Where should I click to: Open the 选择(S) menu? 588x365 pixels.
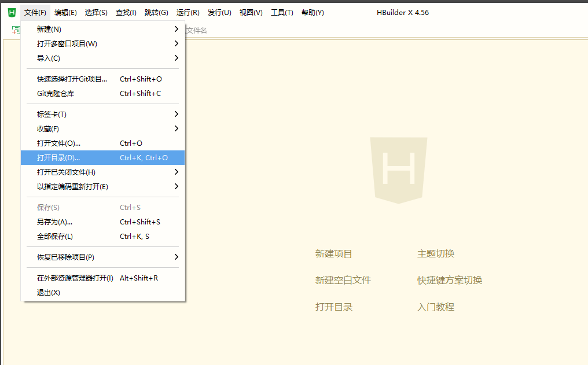coord(96,12)
